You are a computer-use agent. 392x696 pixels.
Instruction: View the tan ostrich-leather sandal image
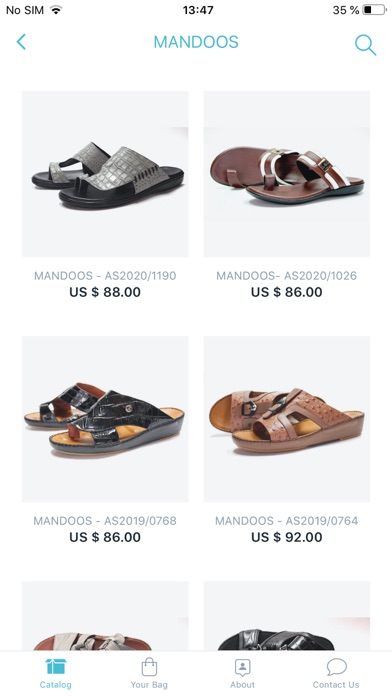[287, 419]
